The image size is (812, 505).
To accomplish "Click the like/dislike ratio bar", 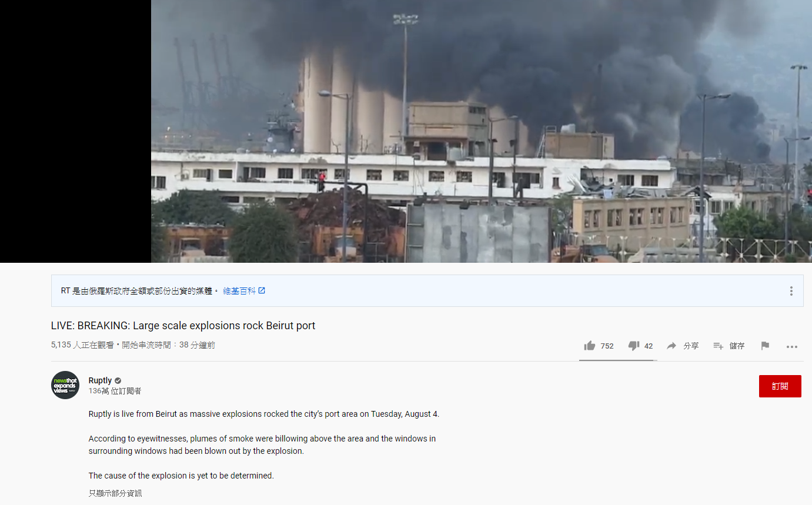I will [618, 360].
